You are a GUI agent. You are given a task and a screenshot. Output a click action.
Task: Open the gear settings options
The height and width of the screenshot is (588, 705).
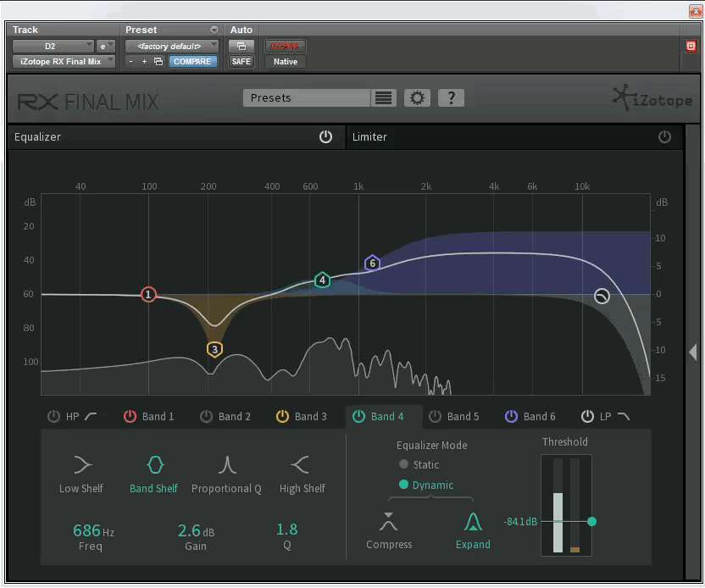(417, 97)
